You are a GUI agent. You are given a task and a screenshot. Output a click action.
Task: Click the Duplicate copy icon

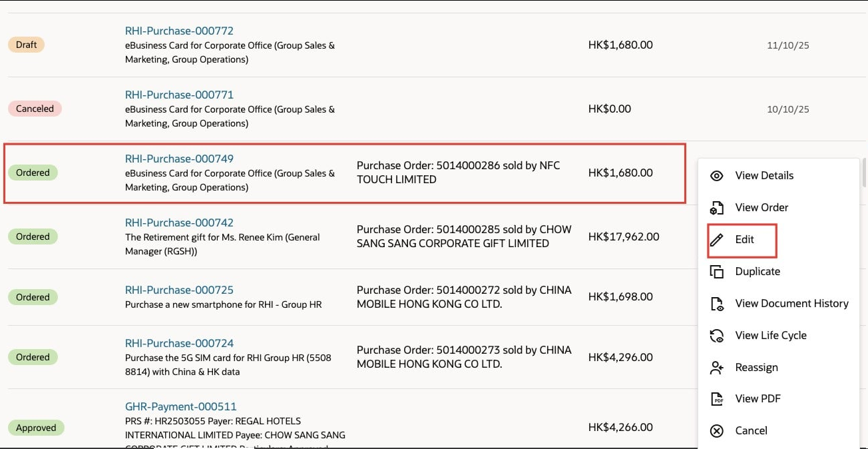coord(717,272)
